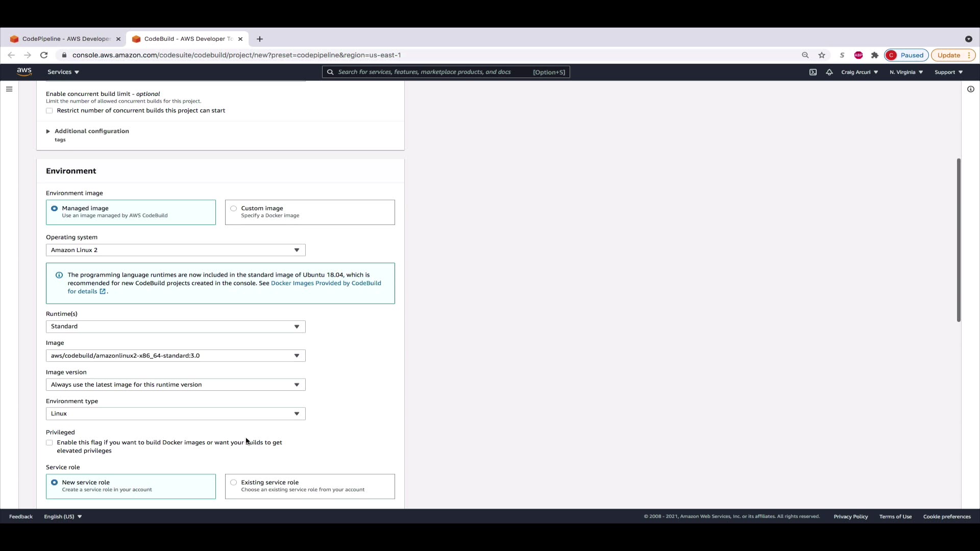Open the AWS CloudShell icon
Screen dimensions: 980x551
tap(813, 72)
